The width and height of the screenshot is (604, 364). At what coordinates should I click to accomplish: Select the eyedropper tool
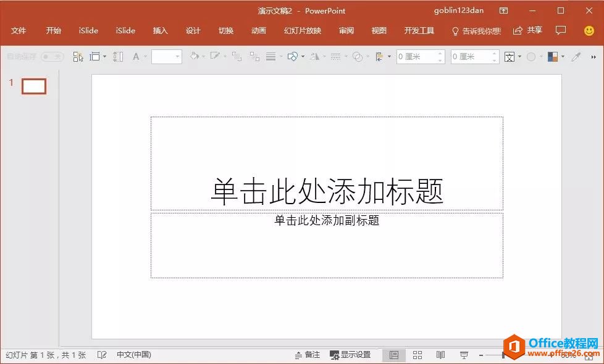[x=576, y=57]
